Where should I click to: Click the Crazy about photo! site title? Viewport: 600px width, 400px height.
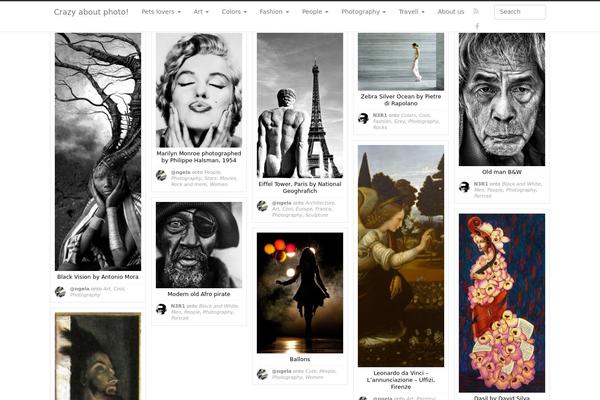pyautogui.click(x=91, y=12)
